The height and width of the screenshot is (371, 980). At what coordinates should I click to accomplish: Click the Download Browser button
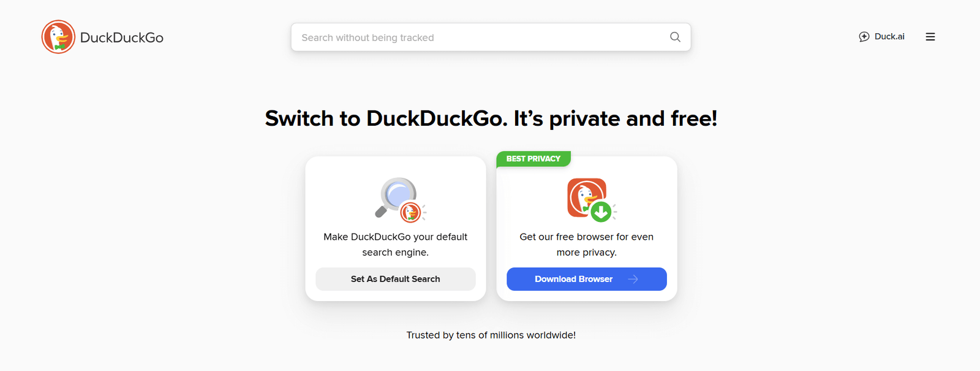(x=587, y=279)
